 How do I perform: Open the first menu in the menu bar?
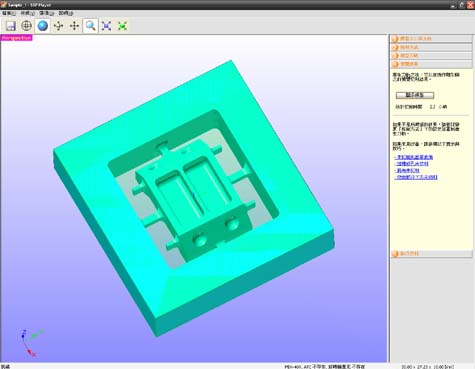pos(9,13)
